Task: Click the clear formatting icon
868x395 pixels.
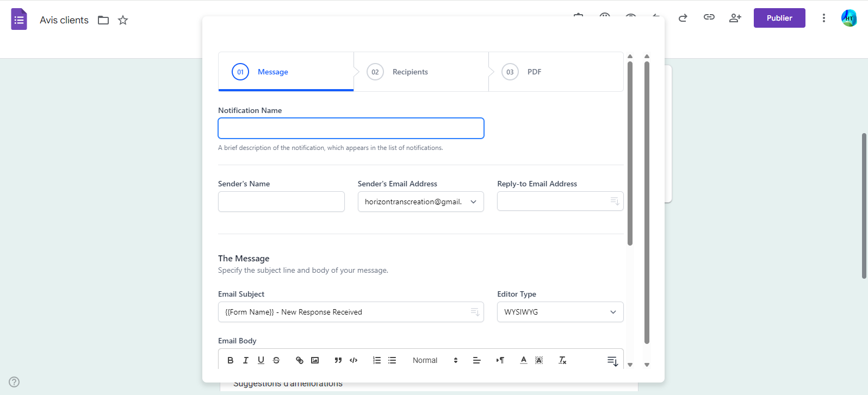Action: 562,360
